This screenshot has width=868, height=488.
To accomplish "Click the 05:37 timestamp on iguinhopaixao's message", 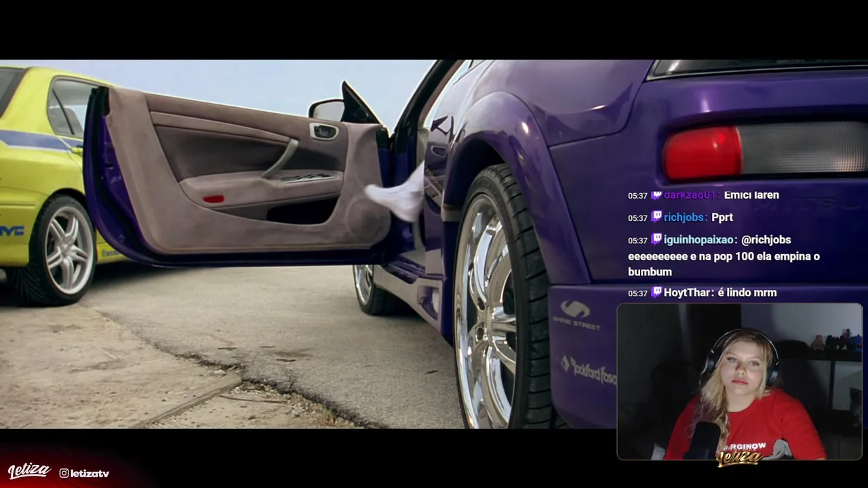I will point(637,241).
